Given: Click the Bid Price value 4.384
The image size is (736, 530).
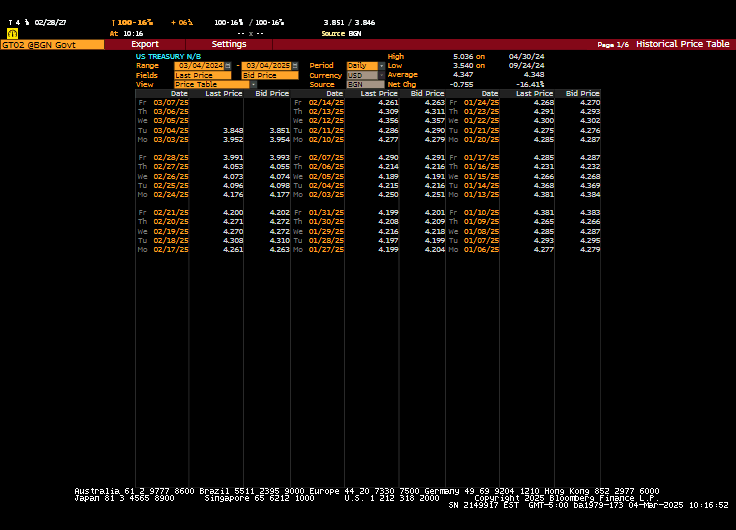Looking at the screenshot, I should click(x=590, y=194).
